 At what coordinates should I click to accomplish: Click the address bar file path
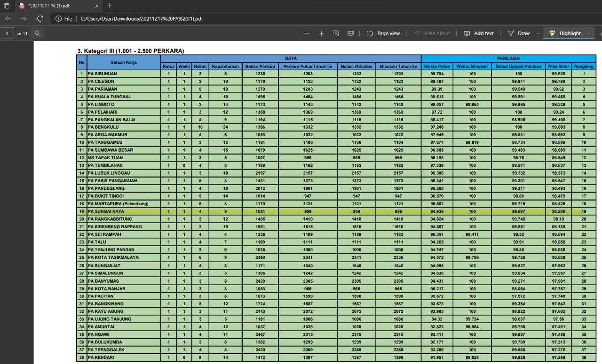coord(142,19)
